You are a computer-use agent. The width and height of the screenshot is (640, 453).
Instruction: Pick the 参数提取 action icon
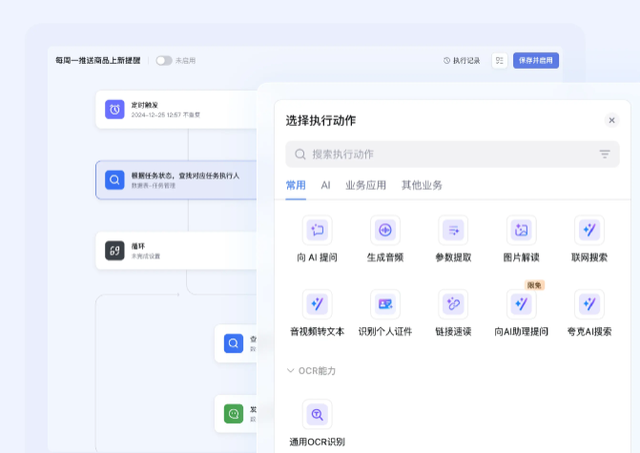(x=453, y=230)
